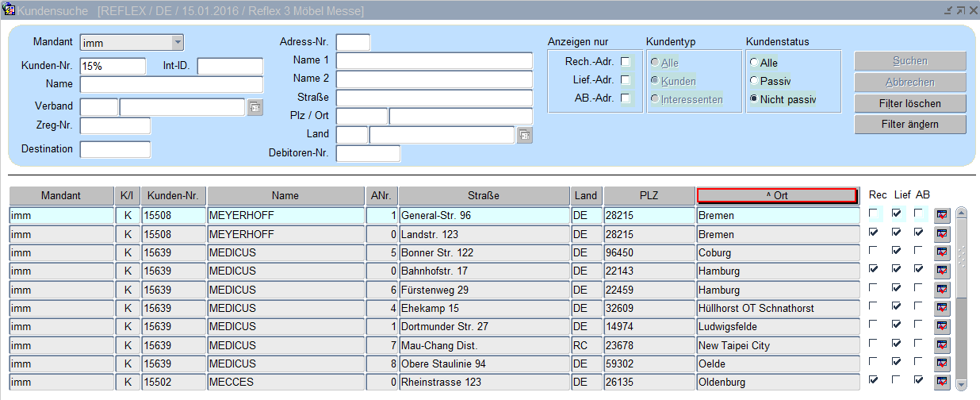Open detail icon for New Taipei City row
The height and width of the screenshot is (400, 980).
pyautogui.click(x=941, y=345)
